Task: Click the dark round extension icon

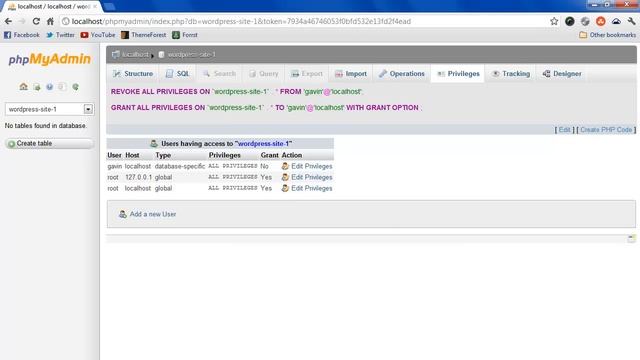Action: (569, 21)
